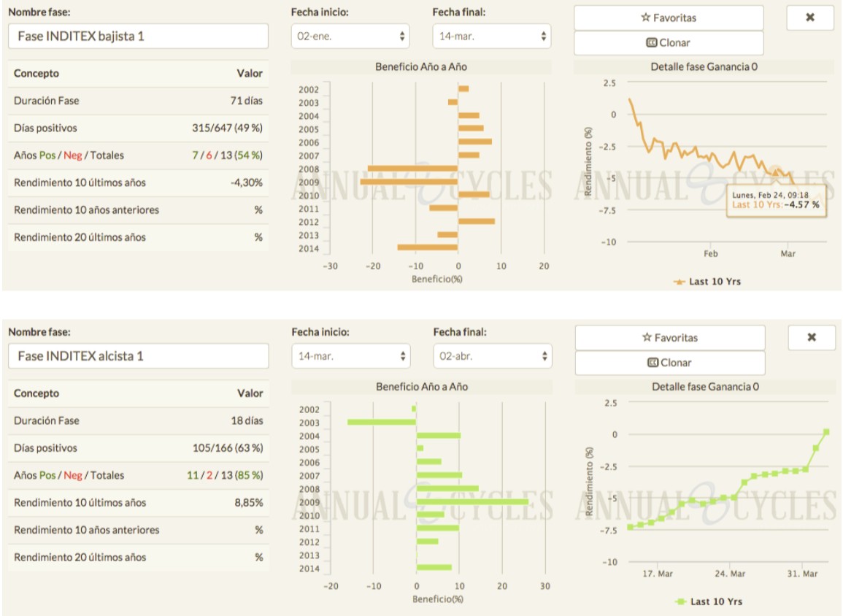Click the 18 días duration value
The image size is (843, 616).
(247, 420)
